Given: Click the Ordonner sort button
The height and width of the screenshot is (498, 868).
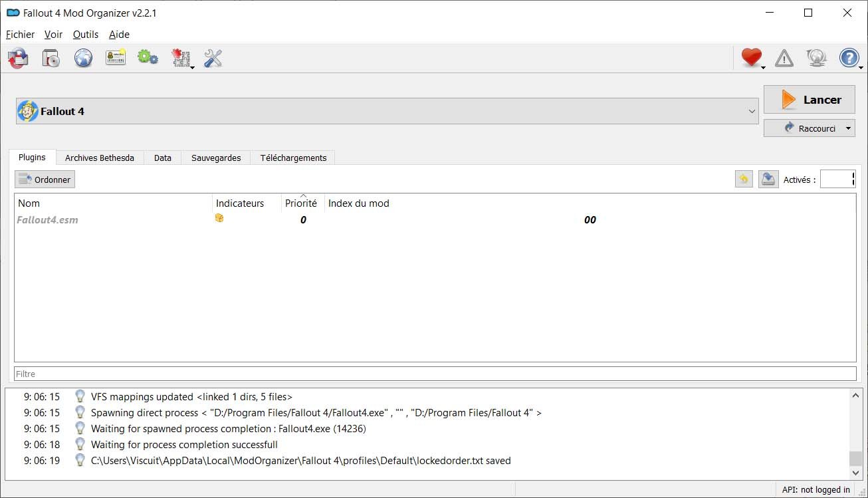Looking at the screenshot, I should (x=45, y=180).
